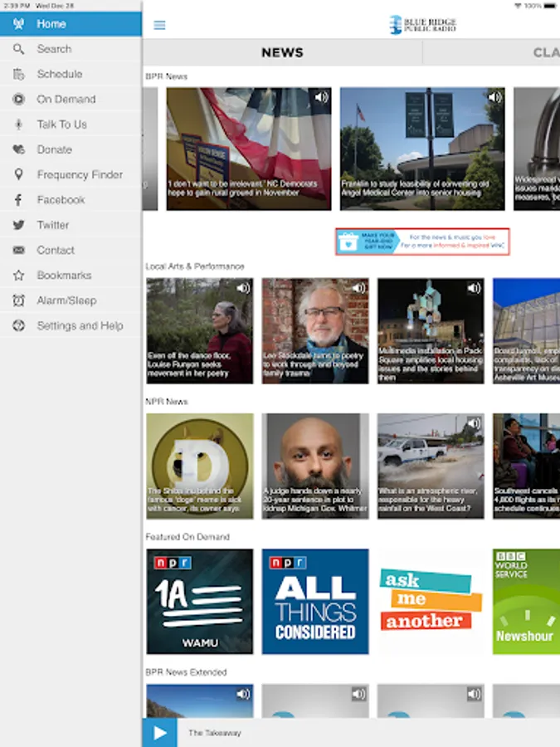Image resolution: width=560 pixels, height=747 pixels.
Task: Open Alarm/Sleep menu item
Action: click(x=71, y=300)
